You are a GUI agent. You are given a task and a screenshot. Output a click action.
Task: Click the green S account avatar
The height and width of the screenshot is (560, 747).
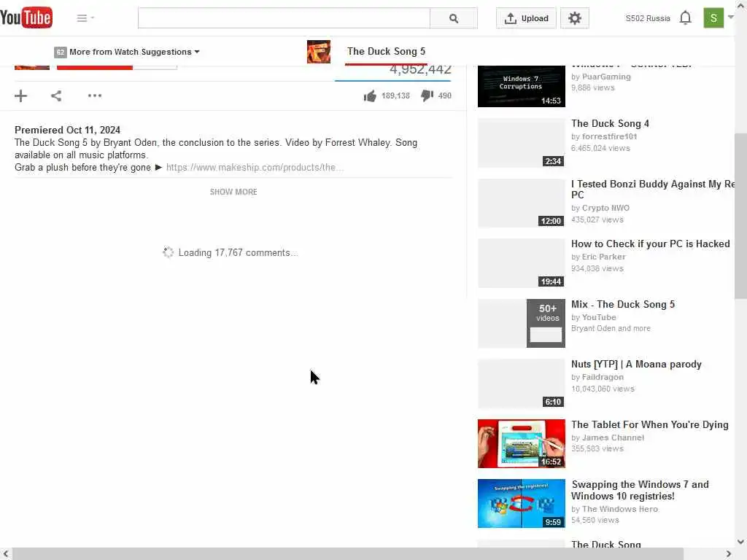(x=713, y=18)
